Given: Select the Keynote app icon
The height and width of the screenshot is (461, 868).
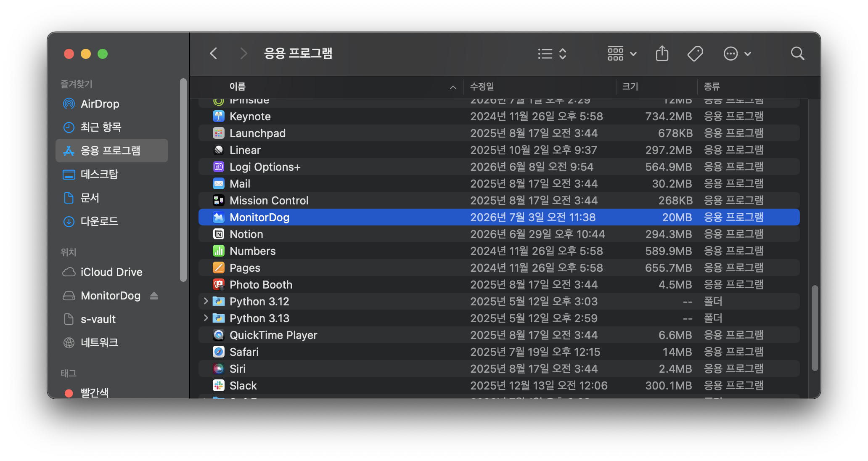Looking at the screenshot, I should coord(219,116).
